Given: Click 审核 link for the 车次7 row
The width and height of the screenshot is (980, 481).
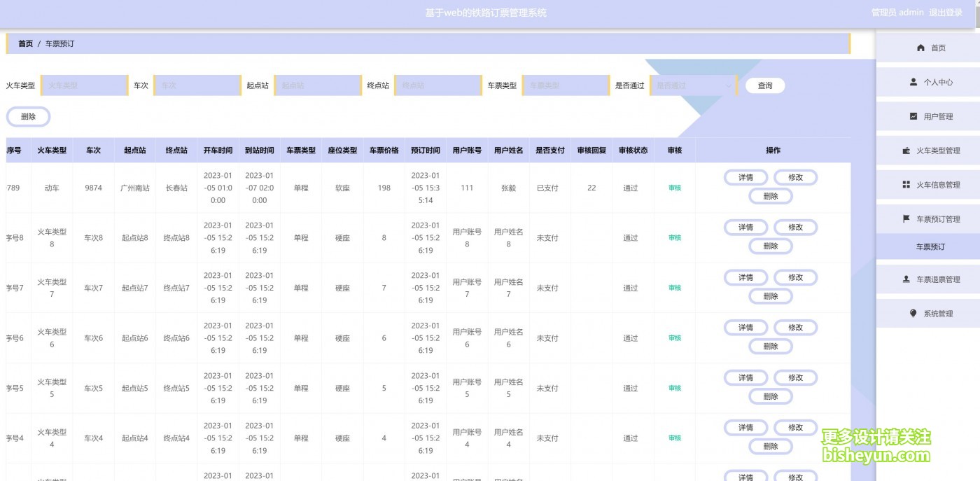Looking at the screenshot, I should [675, 288].
